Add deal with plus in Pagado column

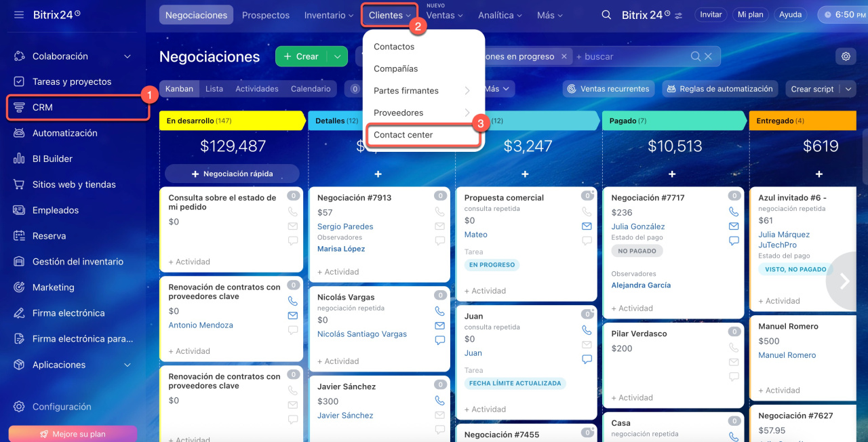point(671,174)
